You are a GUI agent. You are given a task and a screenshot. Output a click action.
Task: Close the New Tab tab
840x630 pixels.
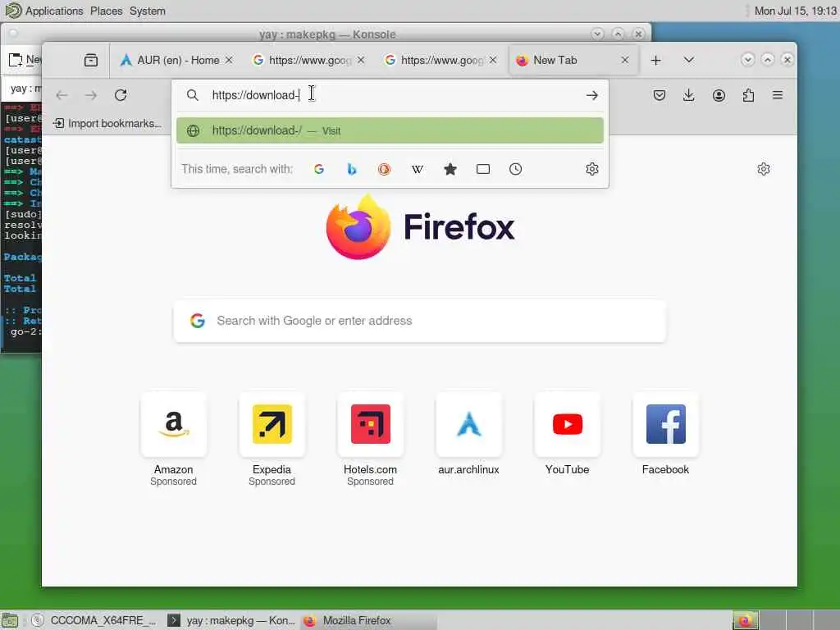coord(624,60)
